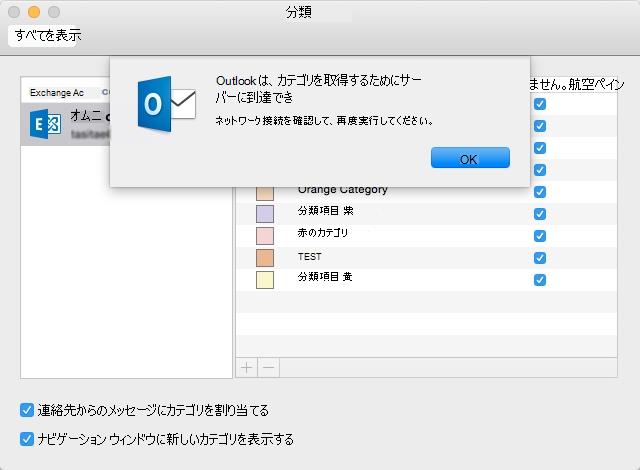Uncheck the Orange Category checkbox
This screenshot has width=640, height=470.
coord(540,192)
